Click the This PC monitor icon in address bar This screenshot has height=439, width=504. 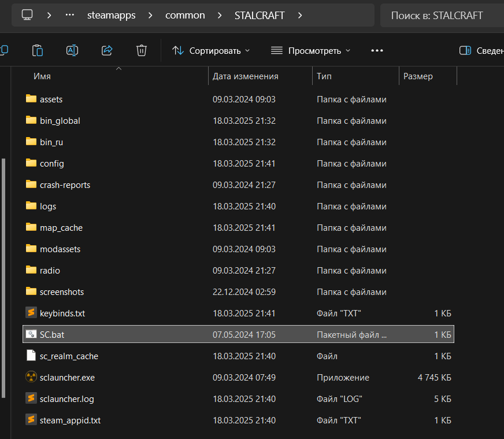[27, 15]
